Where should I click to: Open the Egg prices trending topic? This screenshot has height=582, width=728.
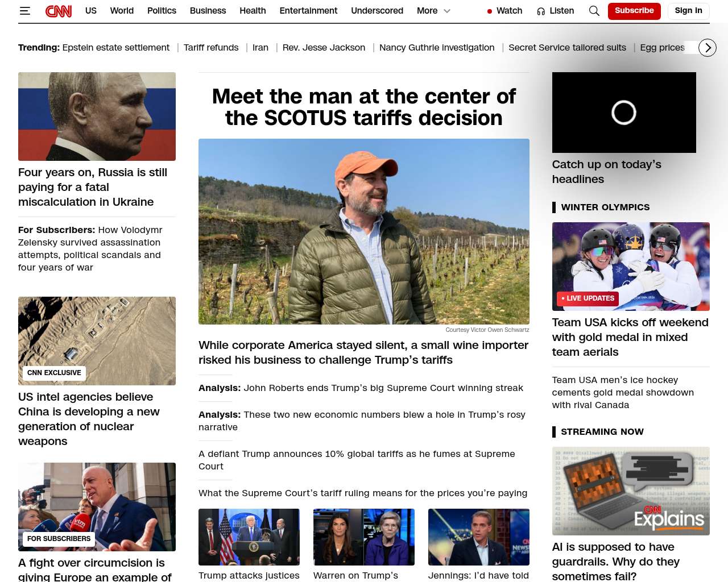pyautogui.click(x=662, y=48)
